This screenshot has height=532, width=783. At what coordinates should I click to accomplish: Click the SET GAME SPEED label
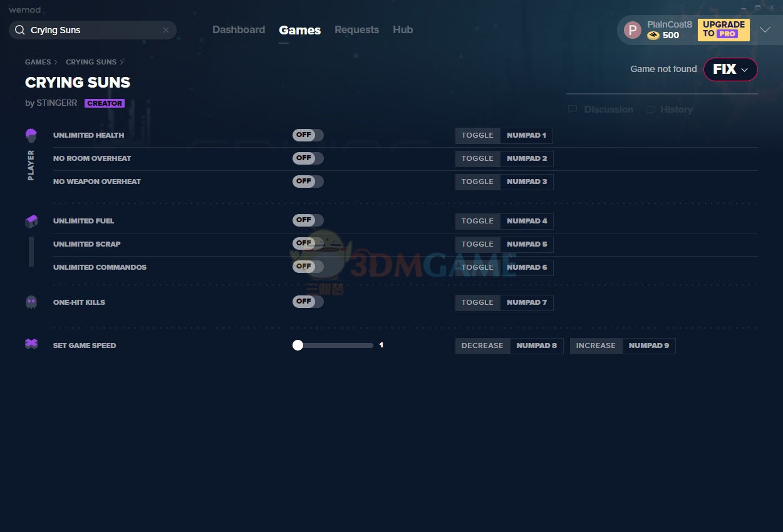[x=85, y=345]
